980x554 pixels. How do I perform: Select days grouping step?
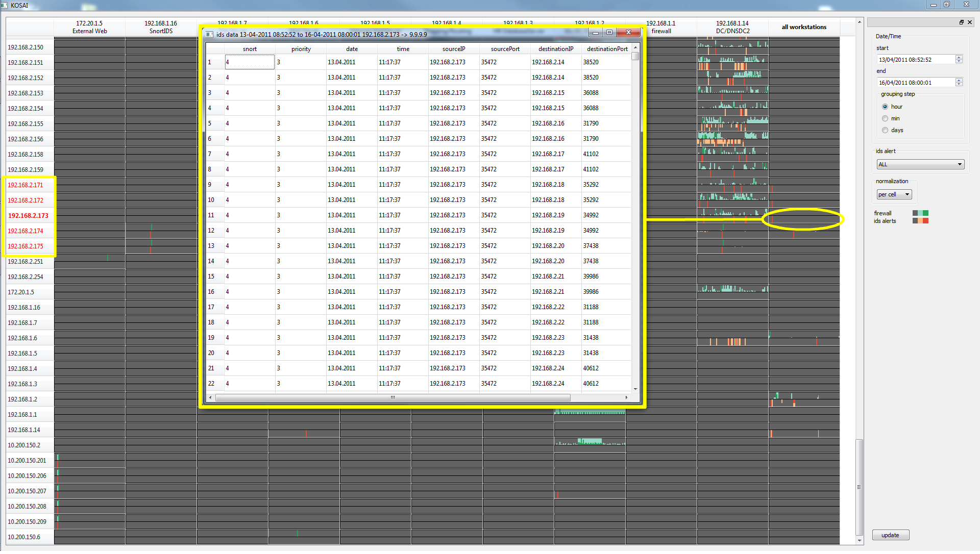pyautogui.click(x=885, y=131)
